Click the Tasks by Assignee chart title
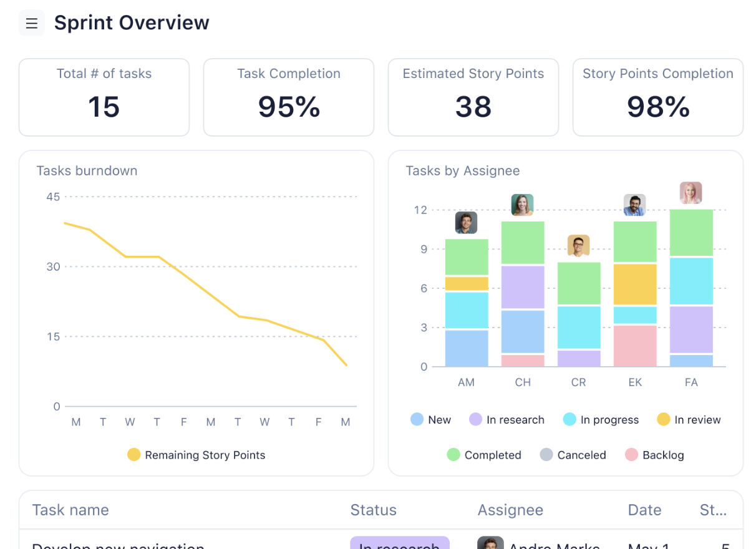Screen dimensions: 756x549 (462, 170)
